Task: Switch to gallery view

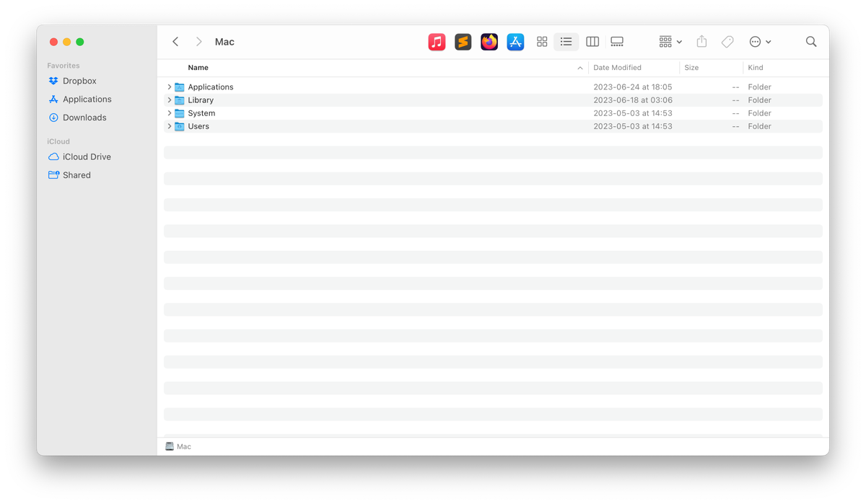Action: click(x=617, y=42)
